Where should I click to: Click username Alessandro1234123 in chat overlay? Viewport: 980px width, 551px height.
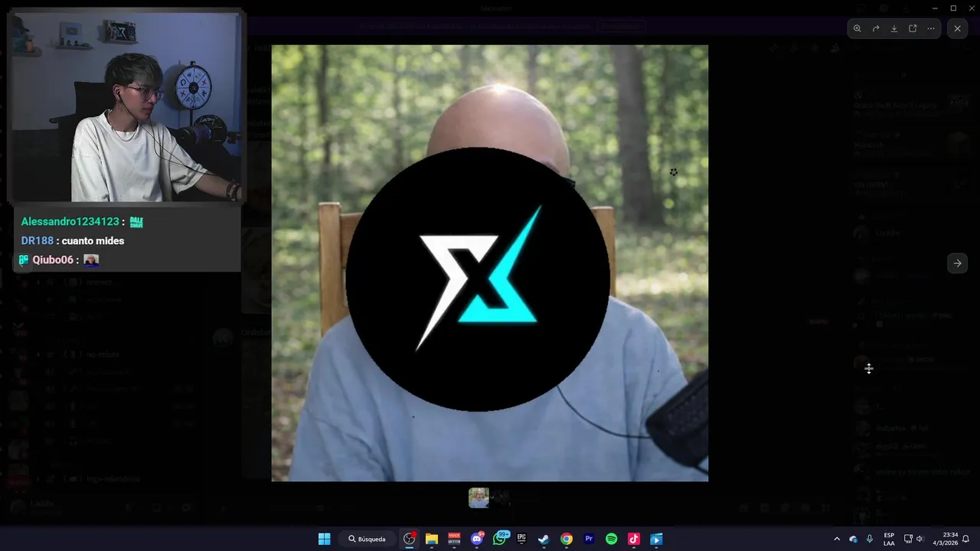coord(70,222)
